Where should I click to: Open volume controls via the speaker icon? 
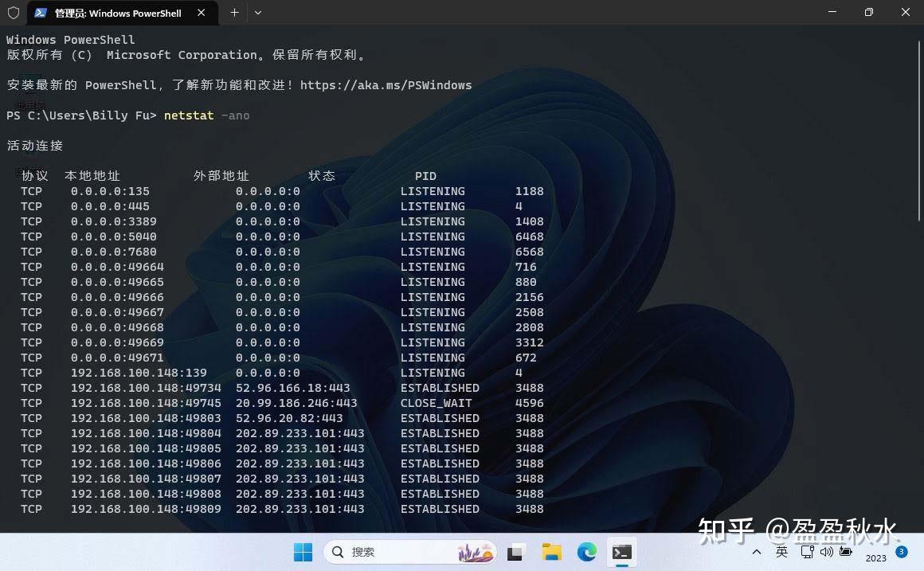click(x=825, y=551)
